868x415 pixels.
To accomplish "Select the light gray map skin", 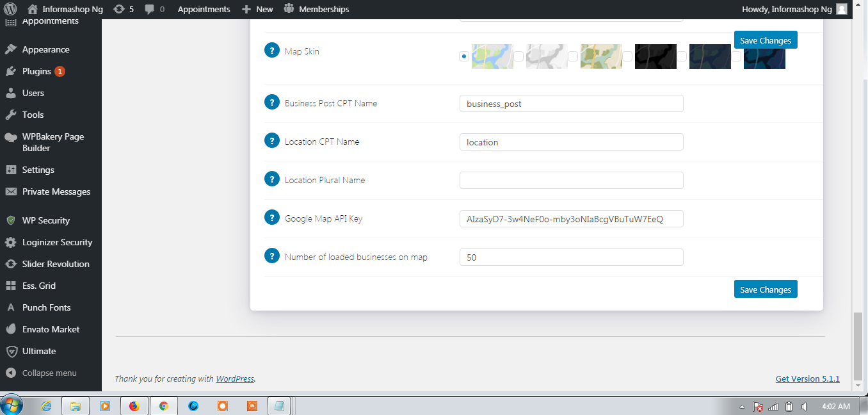I will click(547, 56).
